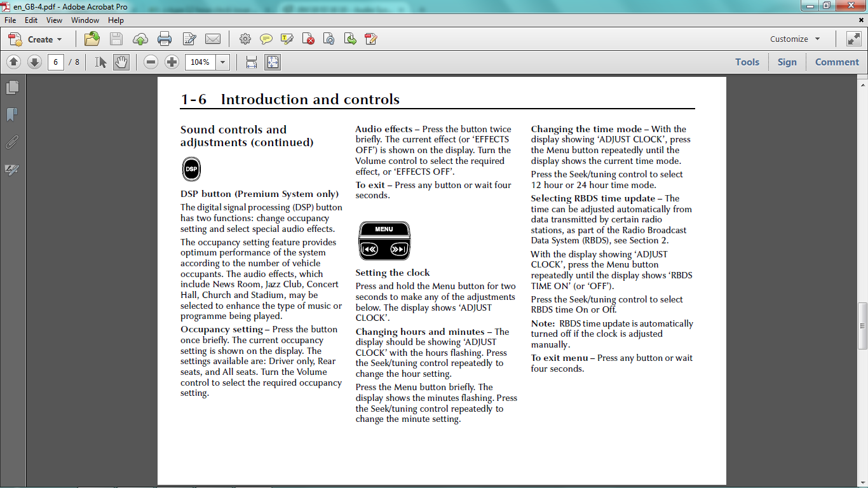Add a sticky note comment
The height and width of the screenshot is (488, 868).
point(266,39)
